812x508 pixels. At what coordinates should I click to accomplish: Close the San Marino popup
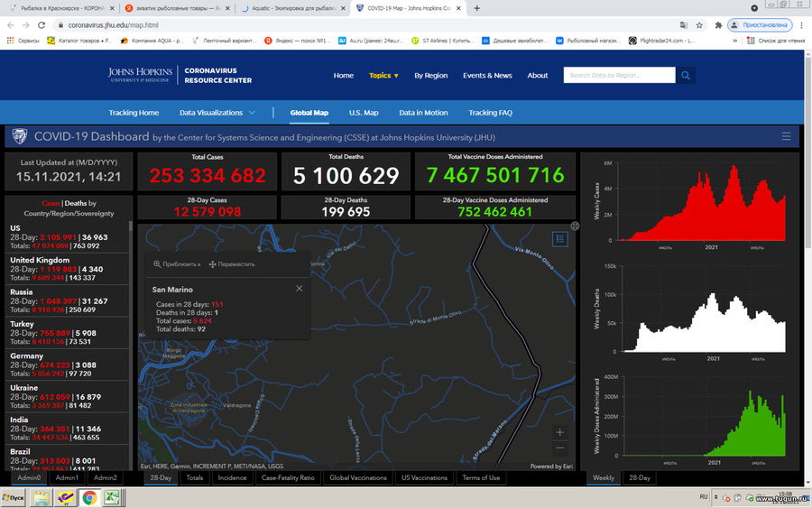(300, 289)
